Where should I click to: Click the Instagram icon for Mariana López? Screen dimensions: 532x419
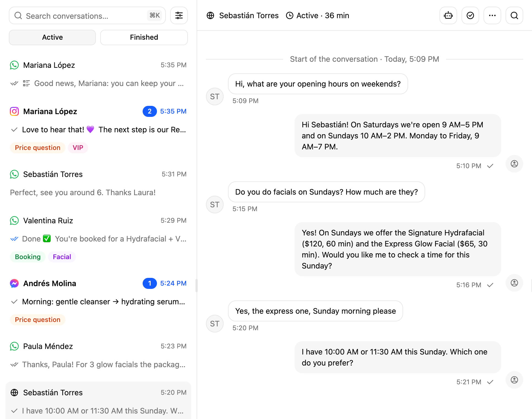point(14,111)
